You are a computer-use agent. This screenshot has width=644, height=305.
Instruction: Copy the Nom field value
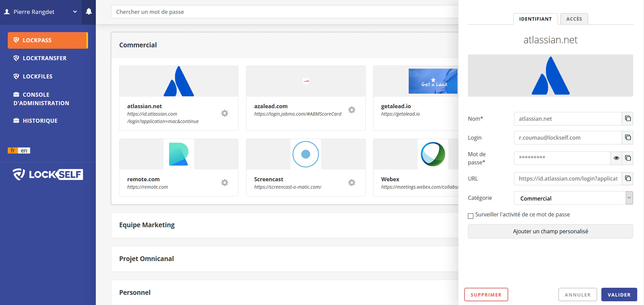click(628, 119)
